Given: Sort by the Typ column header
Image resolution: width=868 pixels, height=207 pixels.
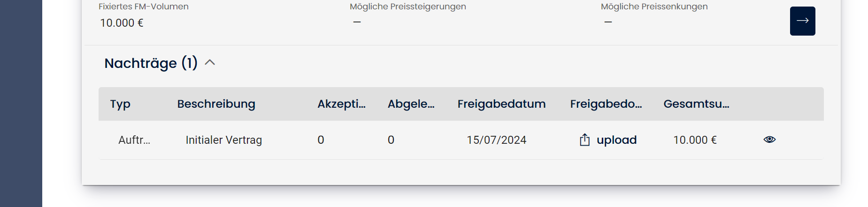Looking at the screenshot, I should coord(120,104).
